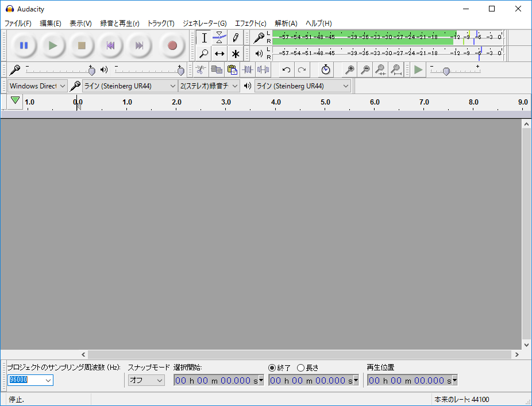Open the 編集(E) menu
Image resolution: width=532 pixels, height=406 pixels.
coord(50,24)
